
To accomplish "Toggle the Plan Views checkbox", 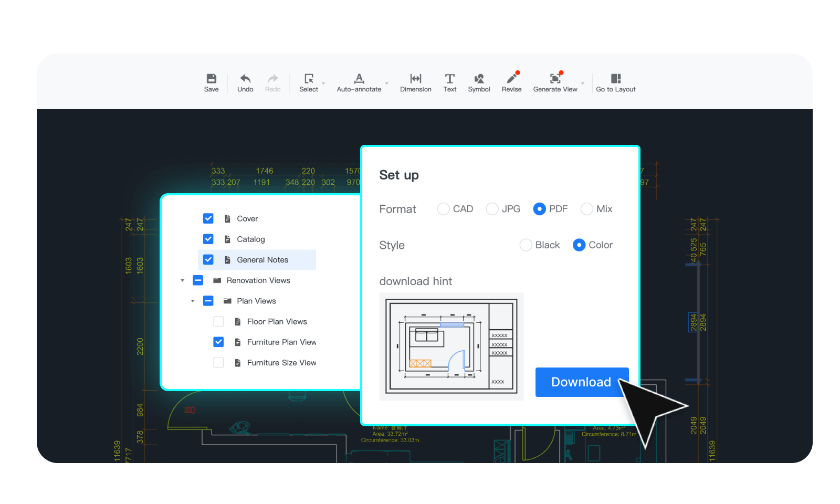I will click(208, 301).
